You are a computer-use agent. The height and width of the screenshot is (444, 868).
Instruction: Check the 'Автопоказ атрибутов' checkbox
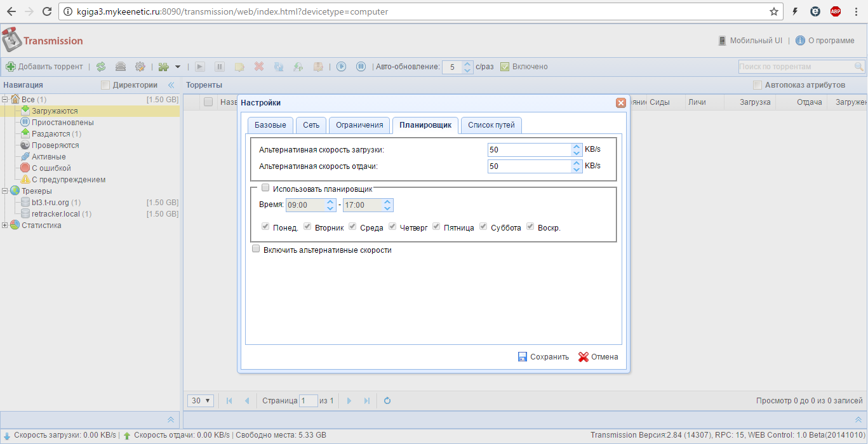[757, 85]
